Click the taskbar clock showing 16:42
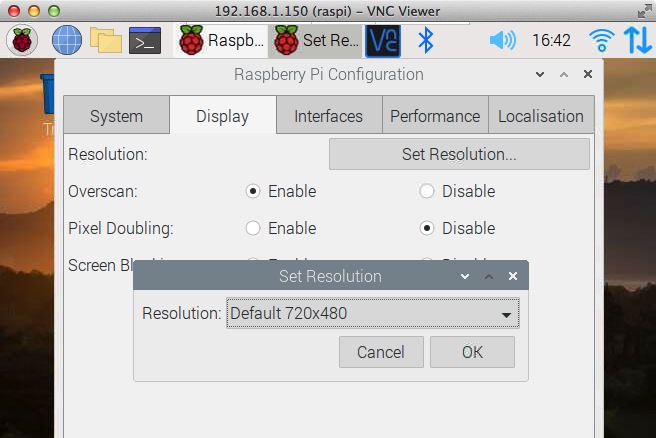 pyautogui.click(x=551, y=40)
